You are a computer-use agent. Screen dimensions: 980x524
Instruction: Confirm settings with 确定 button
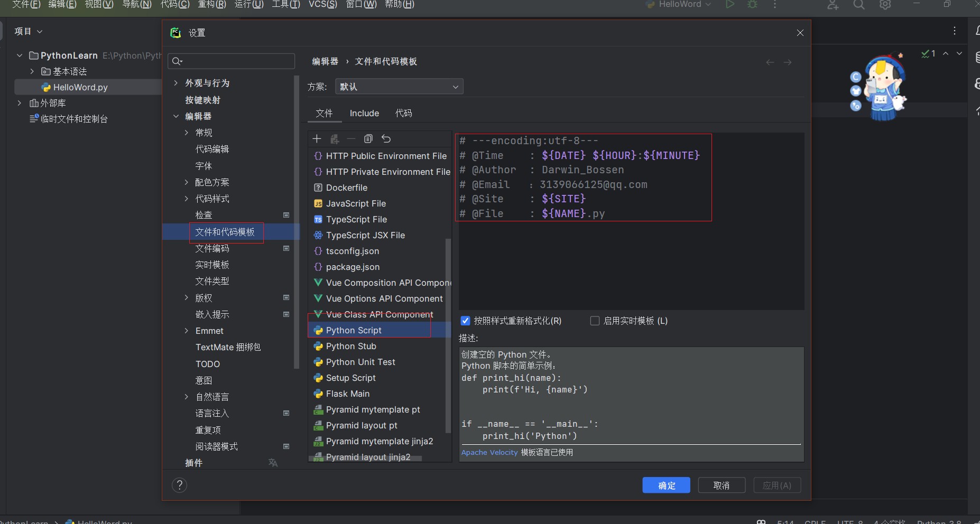(666, 485)
